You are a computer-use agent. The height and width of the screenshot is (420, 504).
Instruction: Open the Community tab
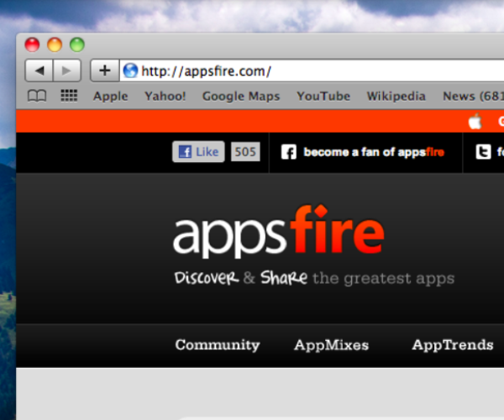[218, 344]
